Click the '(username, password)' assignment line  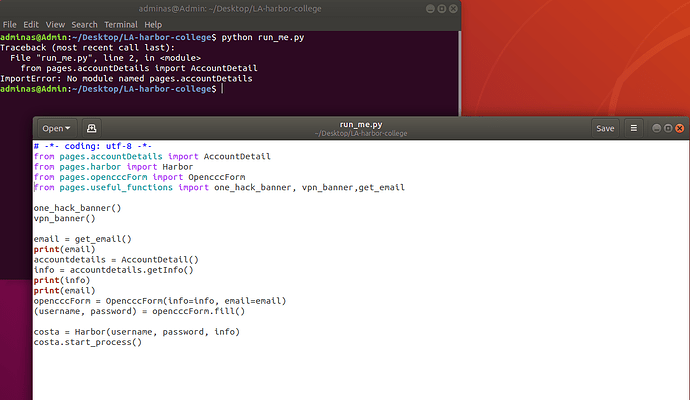[139, 311]
